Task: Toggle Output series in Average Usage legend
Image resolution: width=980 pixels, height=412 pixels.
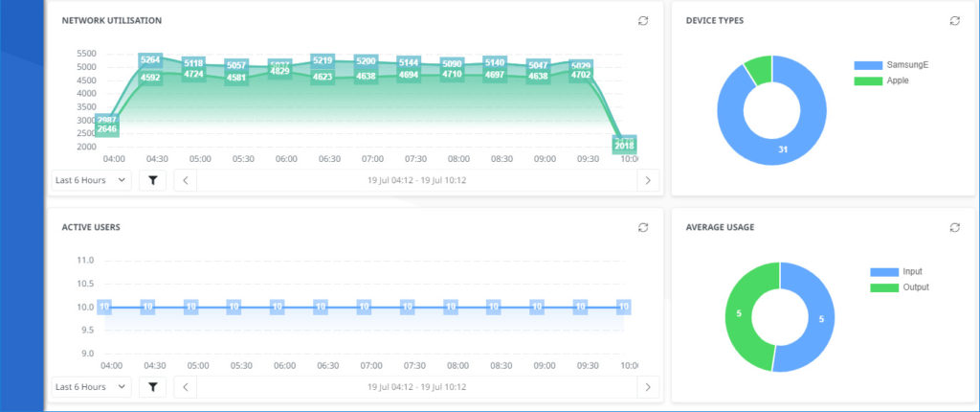Action: [898, 286]
